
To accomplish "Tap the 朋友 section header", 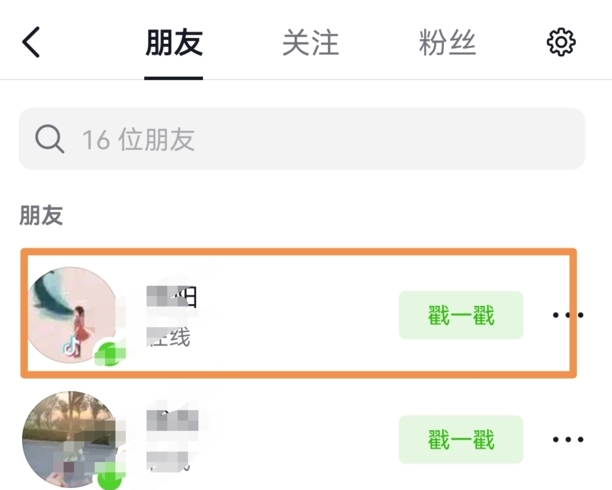I will 41,215.
